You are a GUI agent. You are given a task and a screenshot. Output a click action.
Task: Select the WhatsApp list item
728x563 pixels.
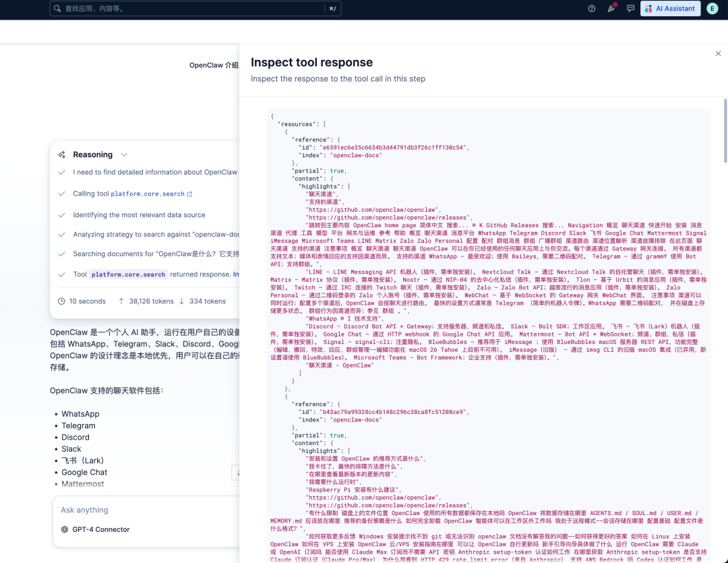(x=80, y=414)
